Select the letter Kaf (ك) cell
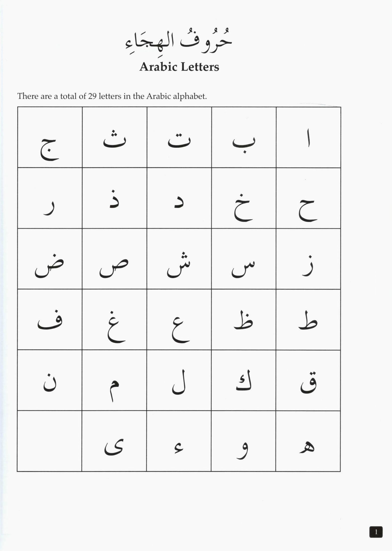Image resolution: width=392 pixels, height=551 pixels. tap(244, 380)
